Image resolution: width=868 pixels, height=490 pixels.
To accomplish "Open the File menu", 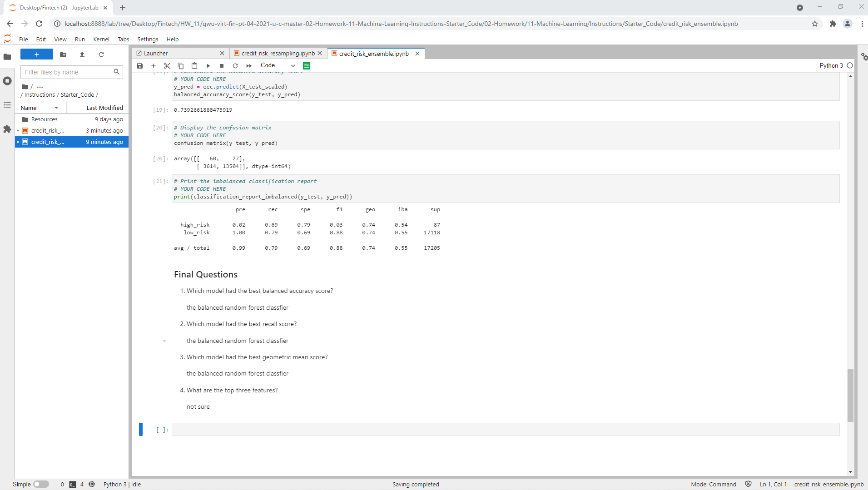I will [x=24, y=39].
